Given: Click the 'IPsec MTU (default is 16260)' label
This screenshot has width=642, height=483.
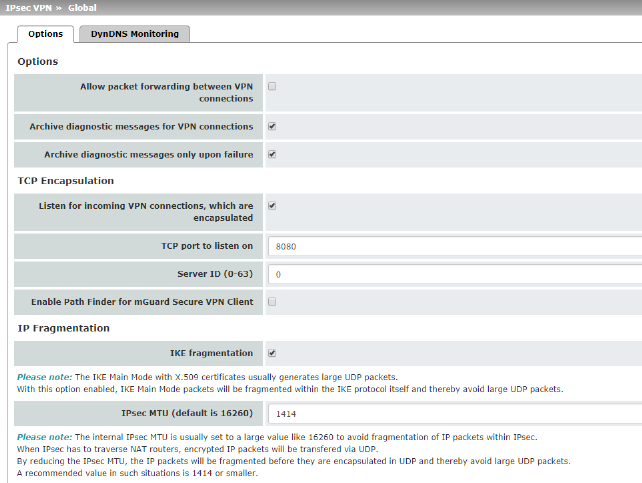Looking at the screenshot, I should pos(187,413).
